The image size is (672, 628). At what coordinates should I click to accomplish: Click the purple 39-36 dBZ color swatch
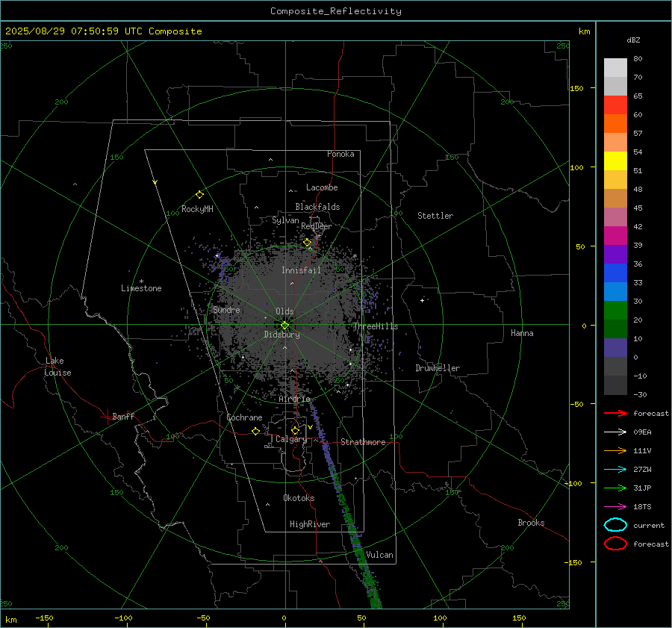[615, 254]
